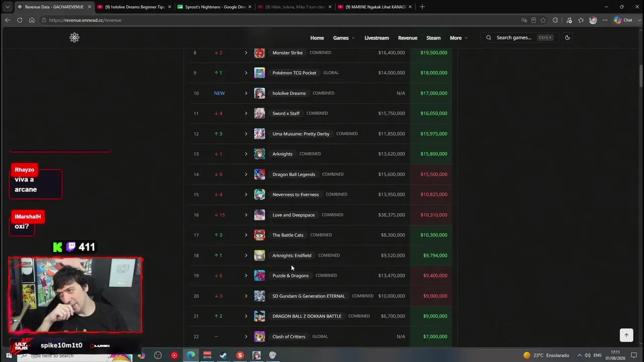Click the Puzzle & Dragons game icon
The image size is (644, 362).
(260, 276)
